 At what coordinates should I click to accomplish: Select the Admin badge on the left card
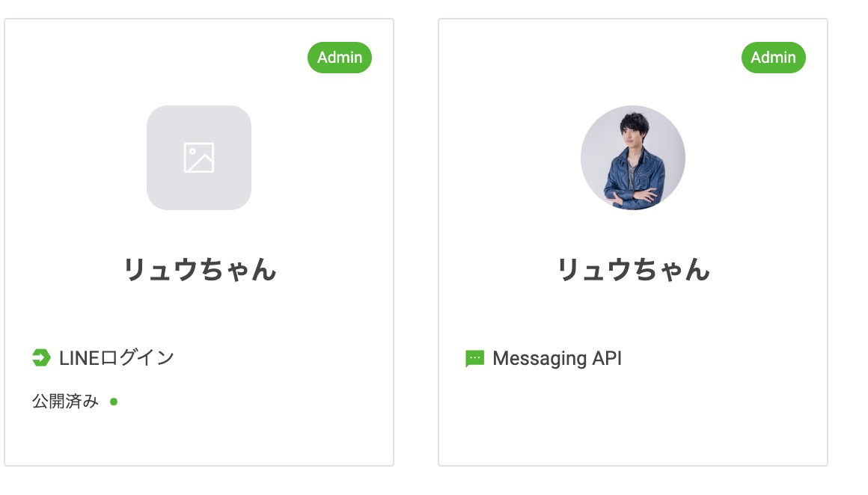(339, 58)
